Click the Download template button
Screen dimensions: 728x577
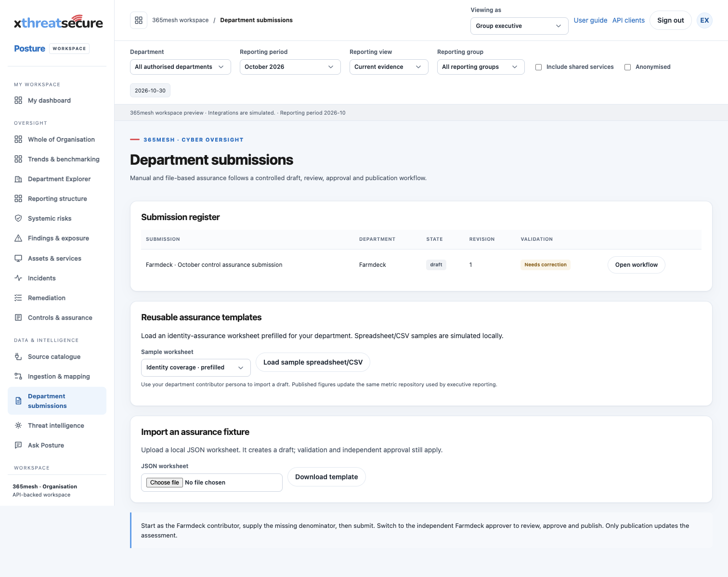326,477
